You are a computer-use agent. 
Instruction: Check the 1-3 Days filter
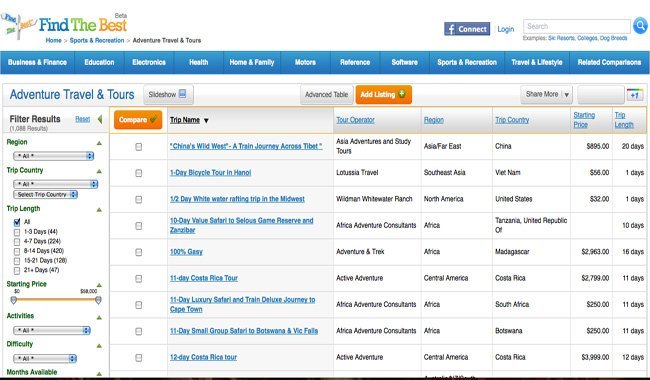pyautogui.click(x=17, y=232)
